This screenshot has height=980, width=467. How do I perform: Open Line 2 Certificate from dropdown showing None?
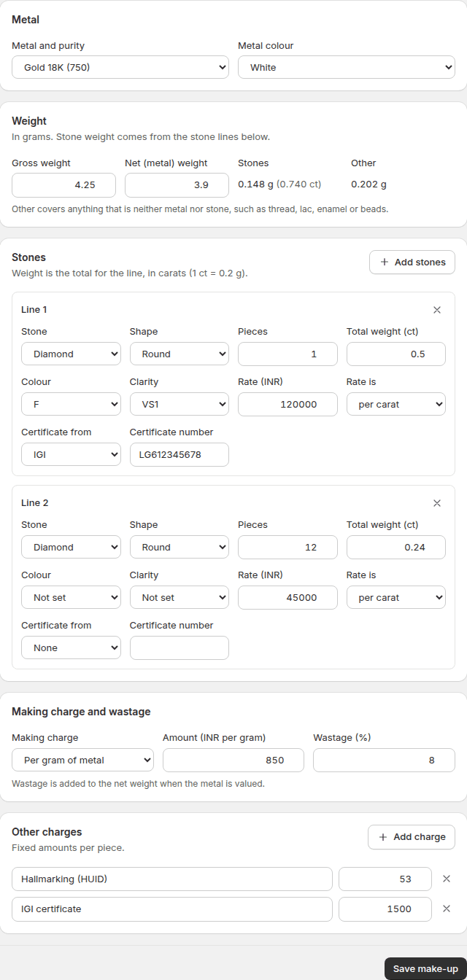(71, 647)
